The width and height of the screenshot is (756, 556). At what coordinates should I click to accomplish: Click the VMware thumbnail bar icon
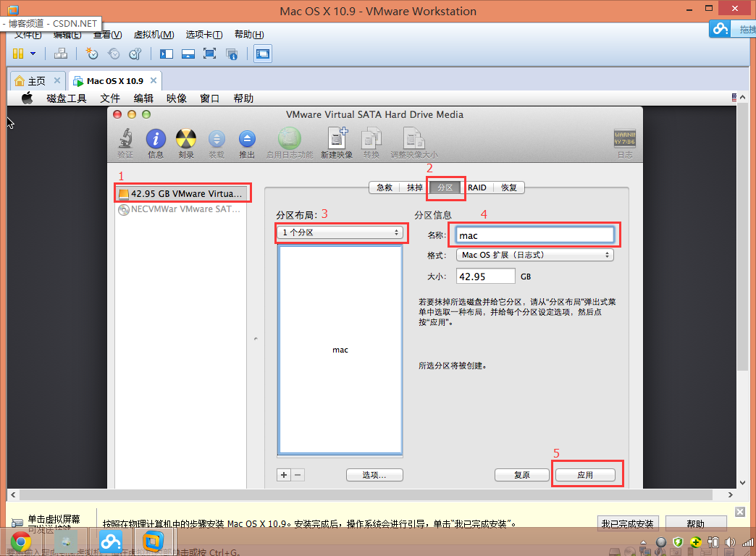(188, 54)
